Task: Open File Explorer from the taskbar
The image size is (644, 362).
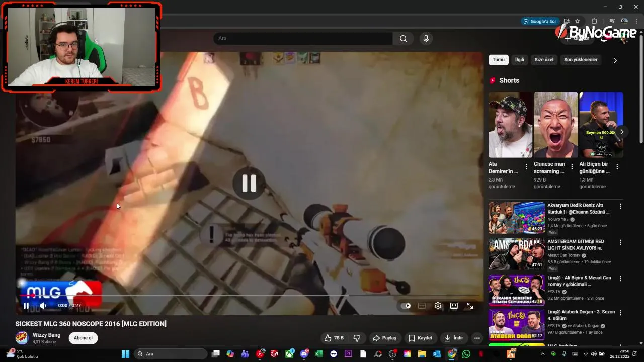Action: pyautogui.click(x=422, y=354)
